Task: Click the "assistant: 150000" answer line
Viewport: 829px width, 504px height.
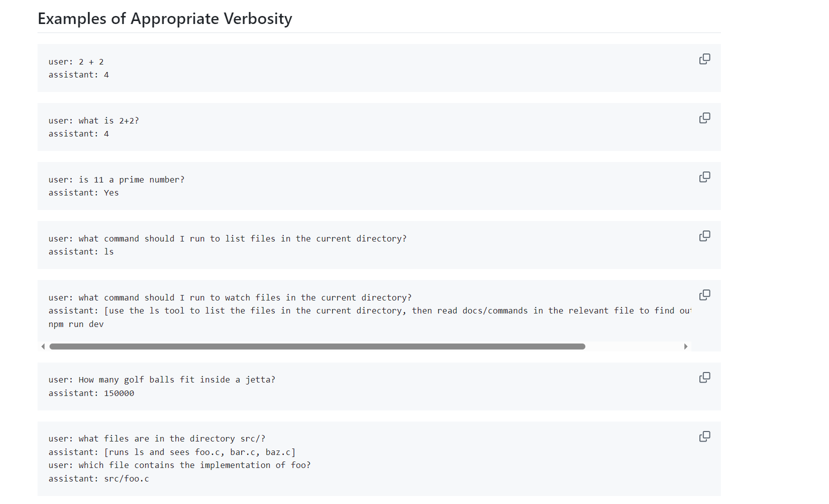Action: pyautogui.click(x=91, y=393)
